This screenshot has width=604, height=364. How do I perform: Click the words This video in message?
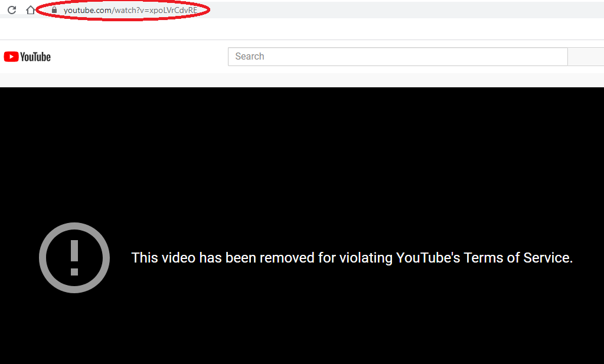[x=164, y=258]
